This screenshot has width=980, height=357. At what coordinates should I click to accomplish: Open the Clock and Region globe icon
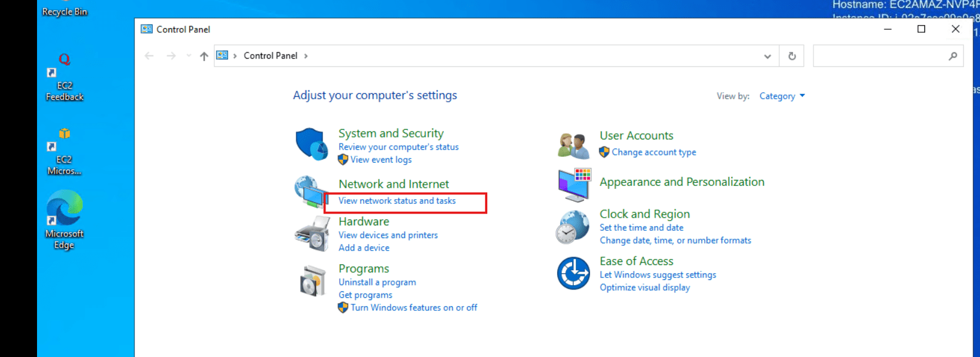(x=573, y=227)
